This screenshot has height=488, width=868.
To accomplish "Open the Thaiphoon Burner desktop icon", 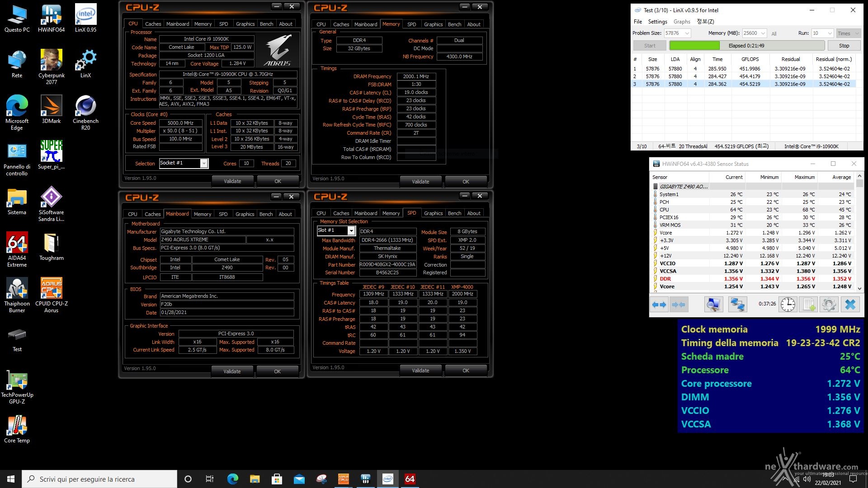I will click(x=17, y=296).
